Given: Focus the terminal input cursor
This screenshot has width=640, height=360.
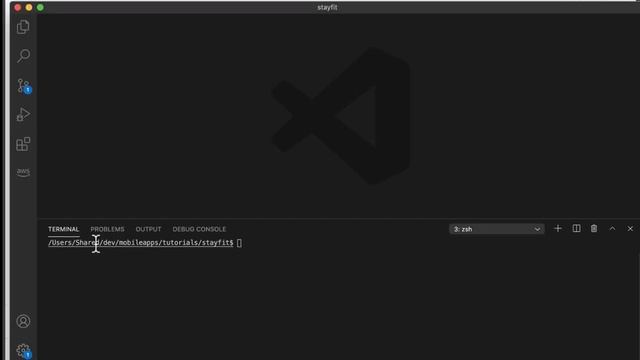Looking at the screenshot, I should (239, 242).
